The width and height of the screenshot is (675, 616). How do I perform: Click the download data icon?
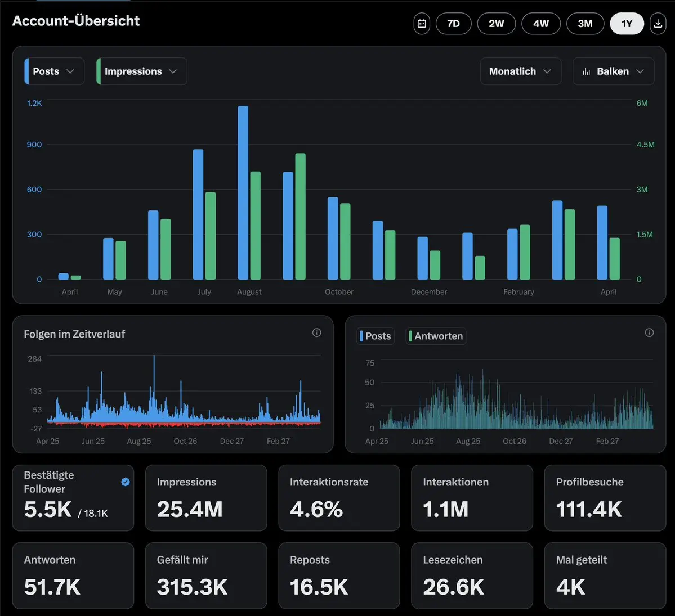[658, 24]
